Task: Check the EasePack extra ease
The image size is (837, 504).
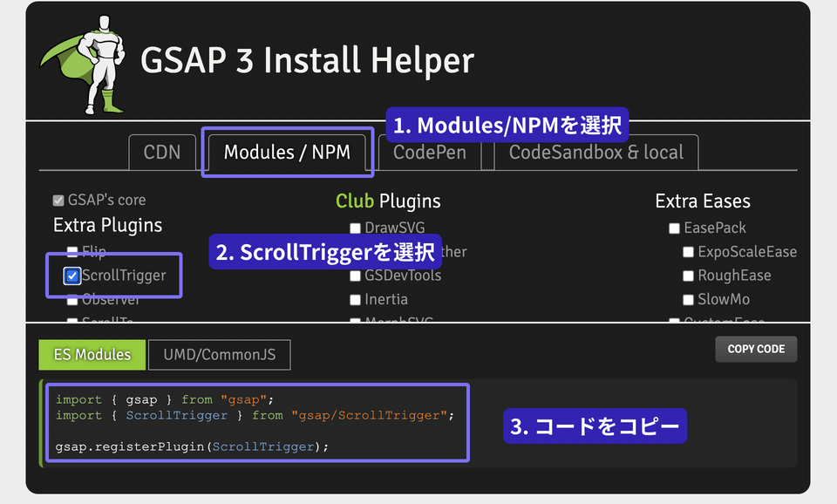Action: (674, 228)
